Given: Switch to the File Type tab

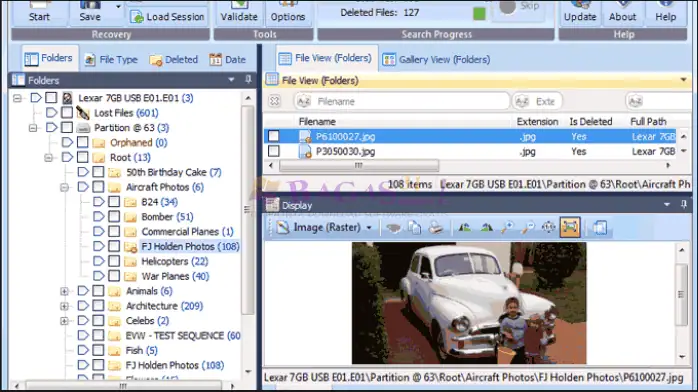Looking at the screenshot, I should click(111, 60).
